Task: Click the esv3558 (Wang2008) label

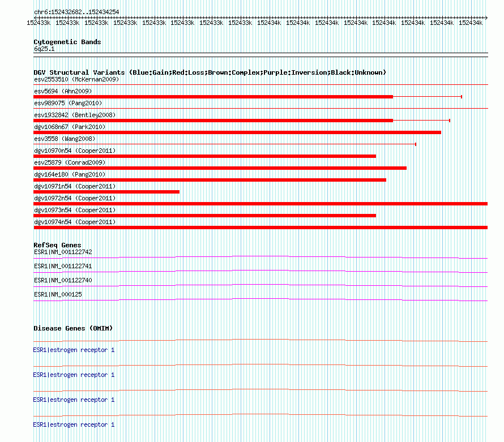Action: 65,139
